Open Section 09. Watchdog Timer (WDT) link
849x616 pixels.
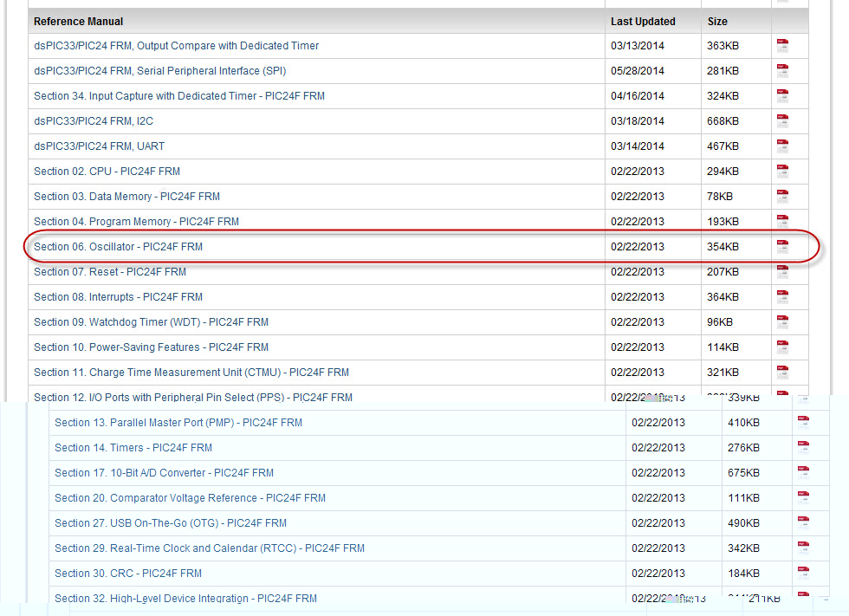click(x=151, y=321)
